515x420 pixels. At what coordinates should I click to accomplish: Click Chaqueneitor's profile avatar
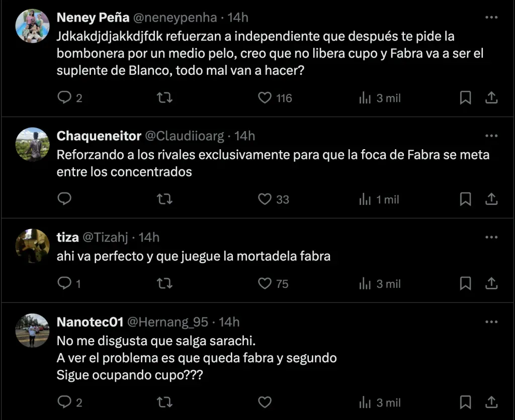[x=33, y=144]
